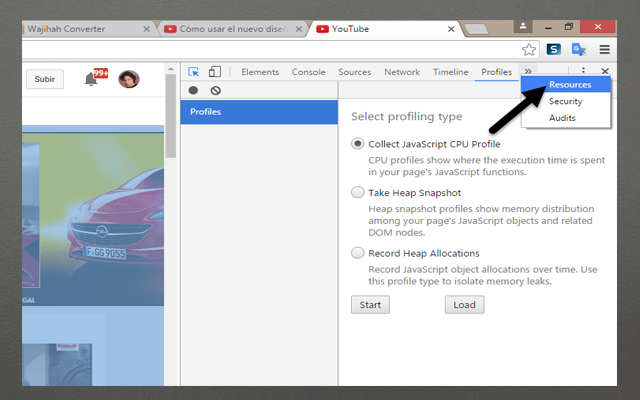Click the user avatar on YouTube
The image size is (640, 400).
click(x=128, y=79)
